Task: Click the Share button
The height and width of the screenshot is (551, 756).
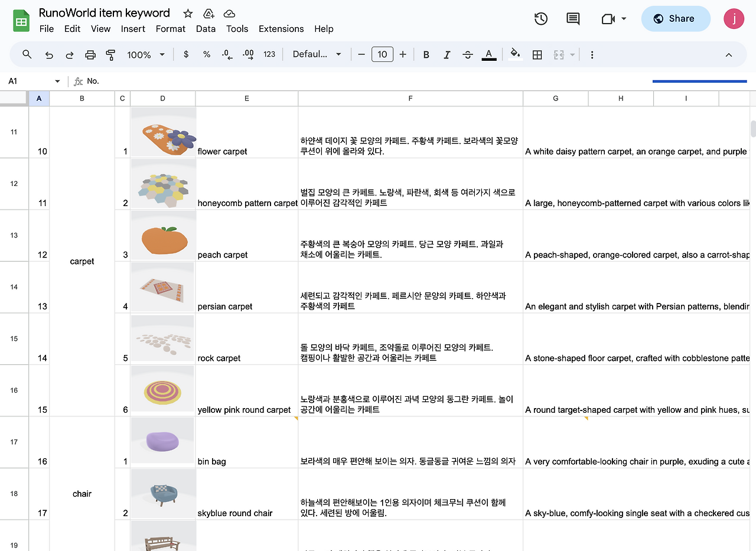Action: 675,18
